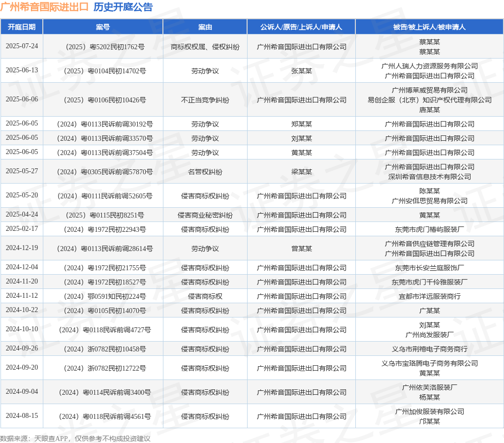Click the defendant 东莞市虎门椿屿服装厂
Screen dimensions: 504x443
point(429,229)
